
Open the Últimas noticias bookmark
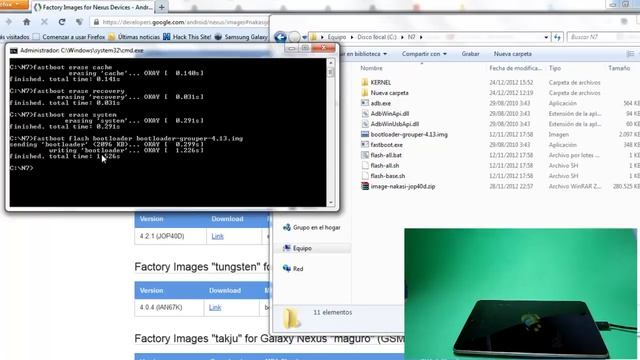pos(134,37)
